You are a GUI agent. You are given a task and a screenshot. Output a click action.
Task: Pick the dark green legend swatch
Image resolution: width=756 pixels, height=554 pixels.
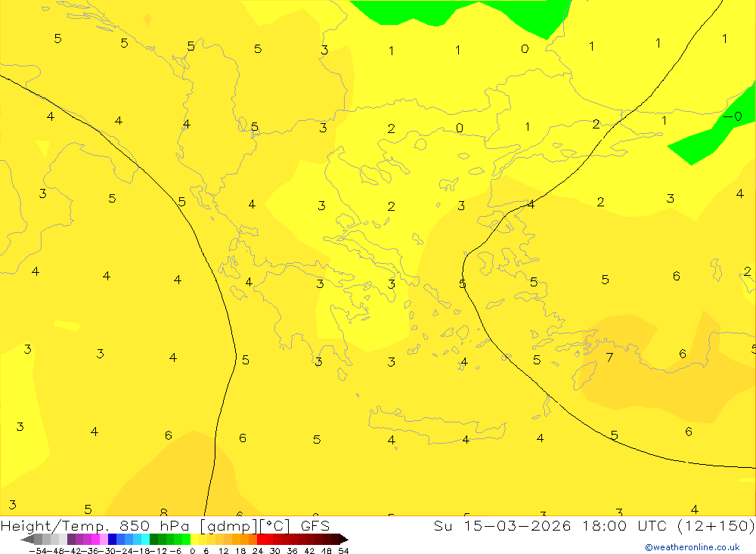pos(153,539)
